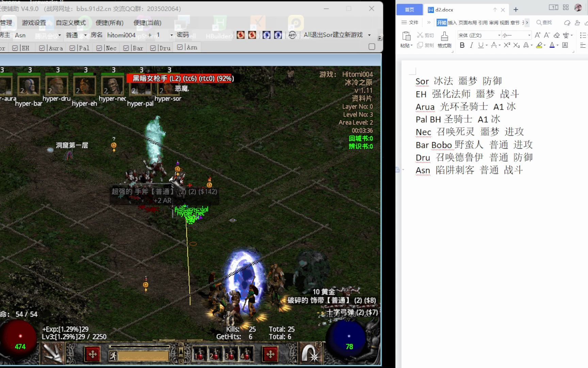Viewport: 588px width, 368px height.
Task: Open the room number dropdown
Action: 171,35
